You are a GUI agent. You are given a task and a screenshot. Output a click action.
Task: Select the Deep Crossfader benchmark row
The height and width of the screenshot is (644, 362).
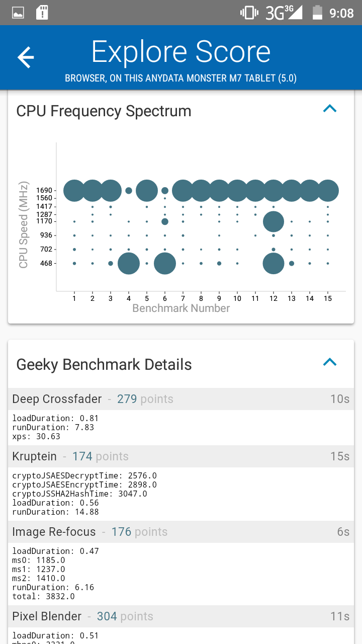click(181, 399)
